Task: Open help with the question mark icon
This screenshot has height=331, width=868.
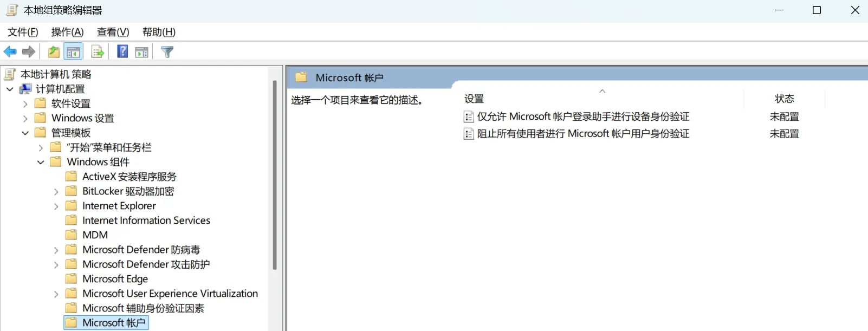Action: [x=123, y=51]
